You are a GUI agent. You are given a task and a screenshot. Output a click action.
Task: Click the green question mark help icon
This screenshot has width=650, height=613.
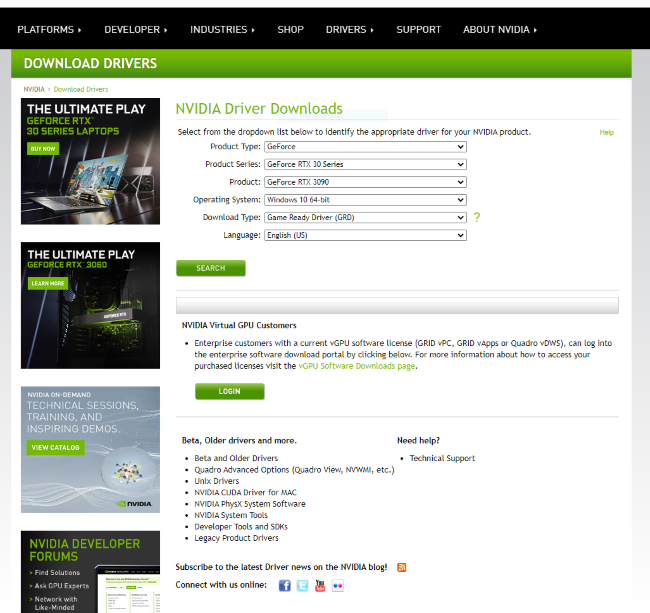477,217
